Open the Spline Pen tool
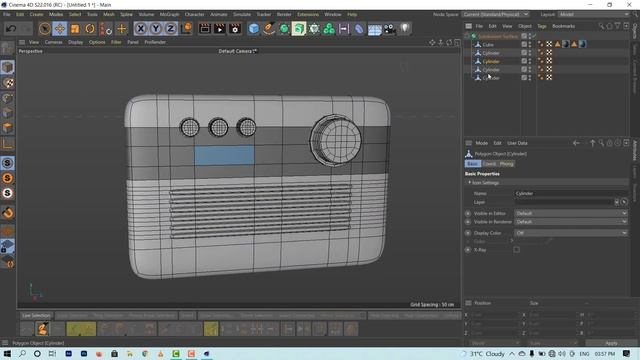 pyautogui.click(x=269, y=29)
